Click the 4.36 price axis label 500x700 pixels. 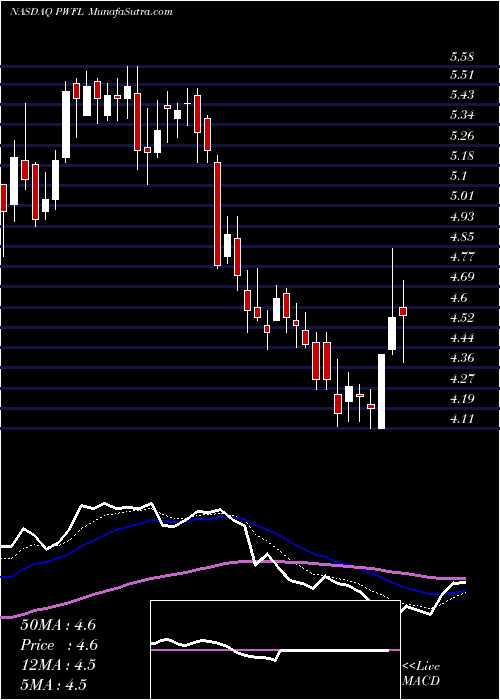(462, 358)
